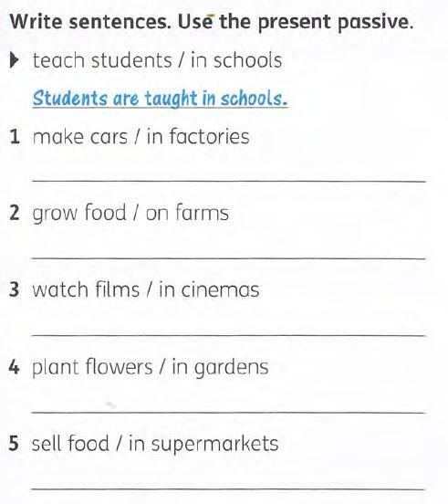Click the question number 5
Viewport: 448px width, 504px height.
point(14,444)
